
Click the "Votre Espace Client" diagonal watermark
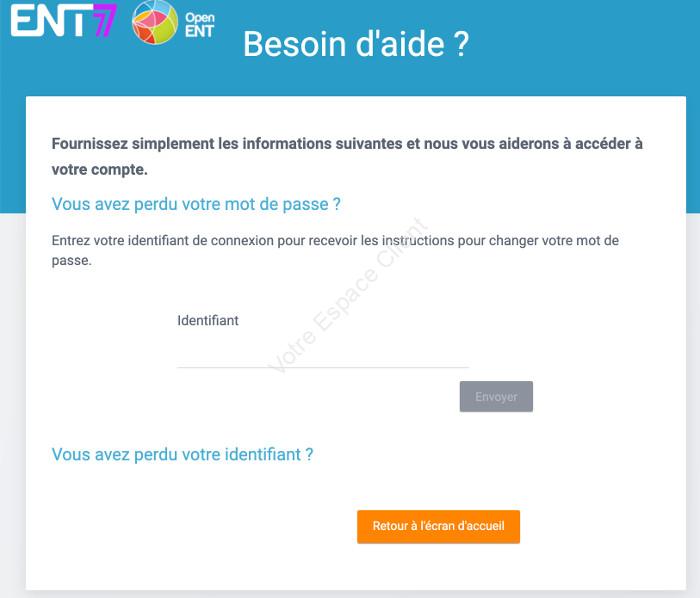click(x=348, y=295)
